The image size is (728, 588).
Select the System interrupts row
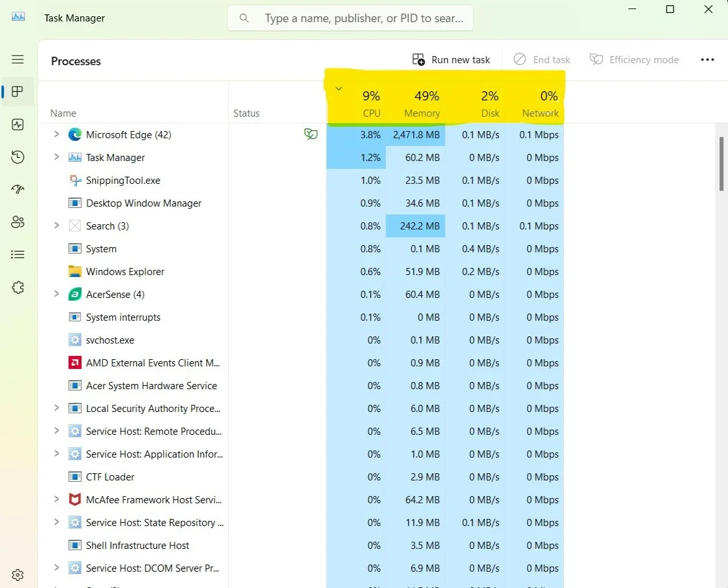point(301,317)
